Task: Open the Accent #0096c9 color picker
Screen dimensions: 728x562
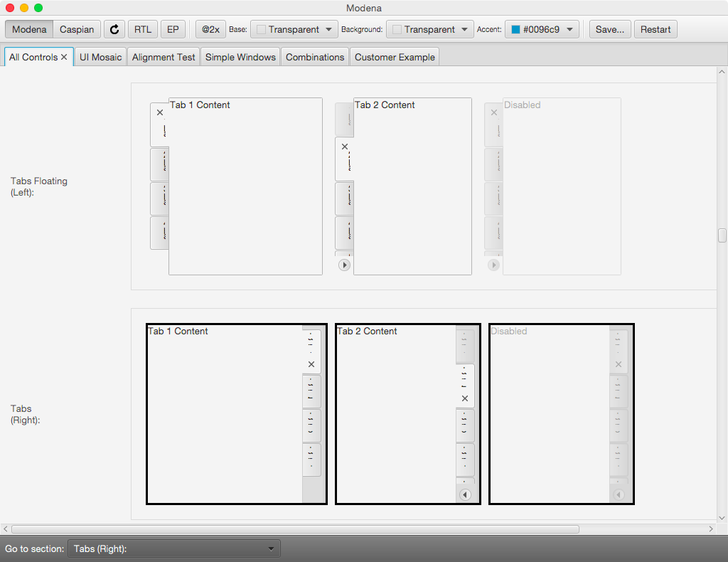Action: click(x=542, y=29)
